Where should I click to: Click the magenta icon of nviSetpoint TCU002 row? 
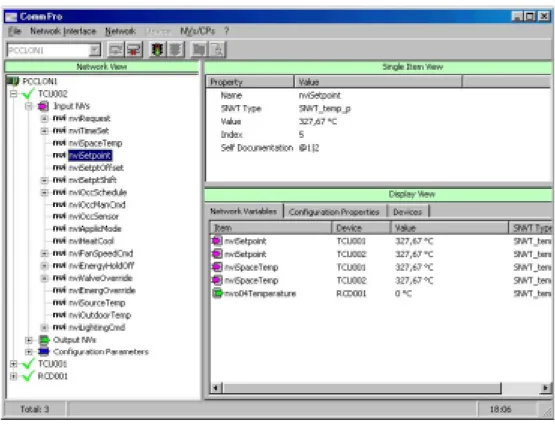(x=217, y=254)
